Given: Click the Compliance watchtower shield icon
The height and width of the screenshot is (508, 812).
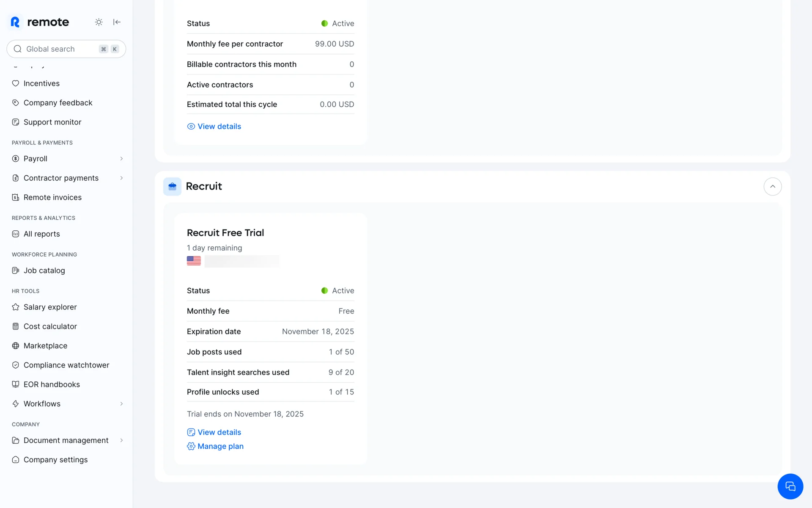Looking at the screenshot, I should [16, 365].
